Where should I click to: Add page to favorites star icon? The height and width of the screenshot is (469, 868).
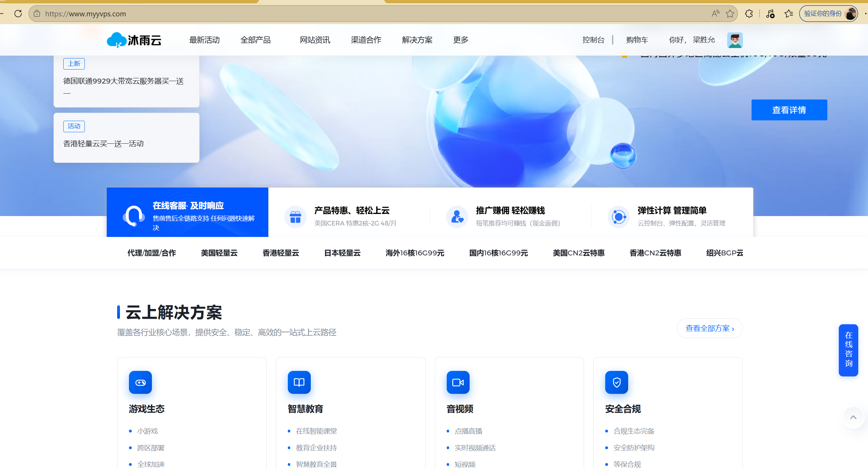coord(730,14)
